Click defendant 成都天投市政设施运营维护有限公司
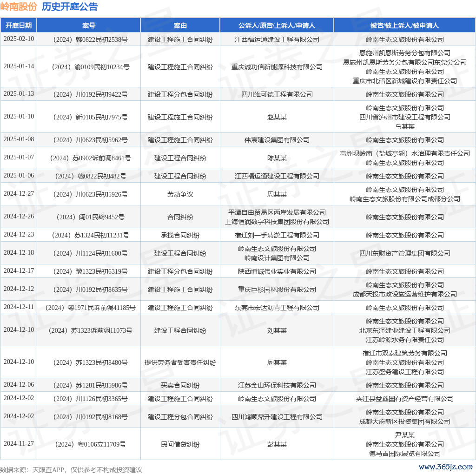 (405, 294)
